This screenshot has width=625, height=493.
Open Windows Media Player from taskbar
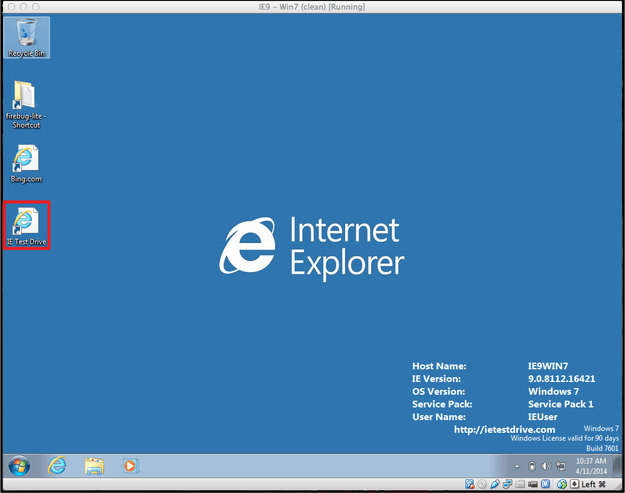130,466
